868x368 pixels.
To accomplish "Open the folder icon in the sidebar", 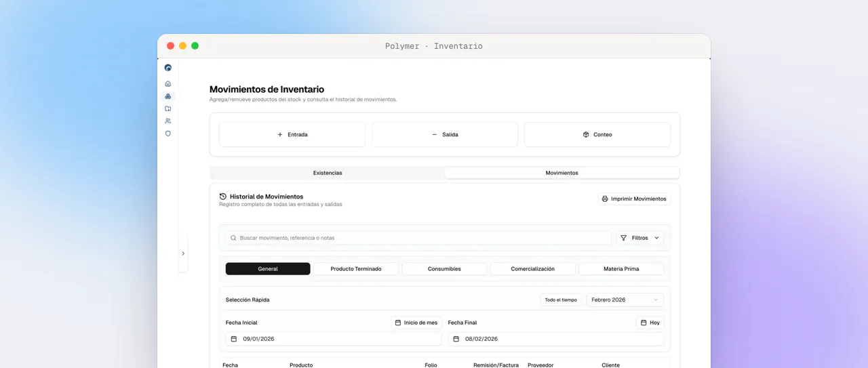I will [x=168, y=108].
